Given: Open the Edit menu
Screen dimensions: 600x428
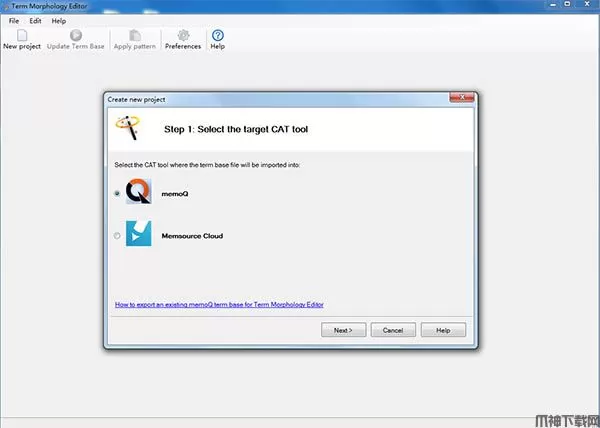Looking at the screenshot, I should tap(35, 21).
